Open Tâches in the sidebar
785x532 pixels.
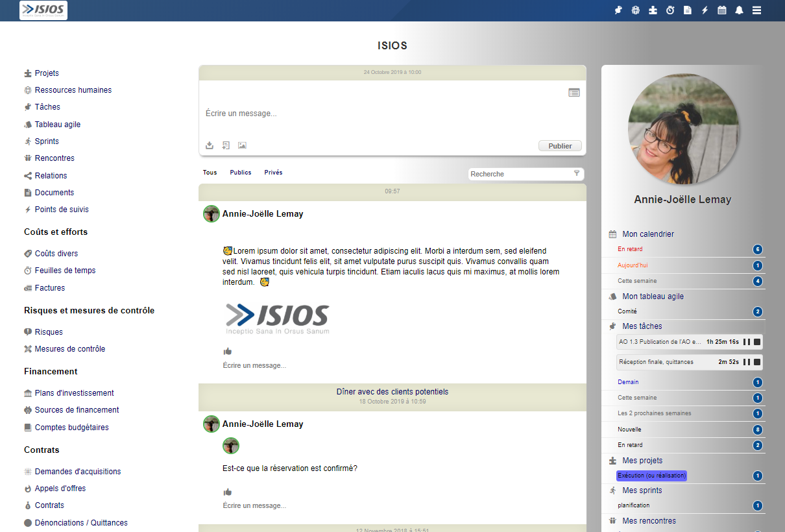pos(47,107)
